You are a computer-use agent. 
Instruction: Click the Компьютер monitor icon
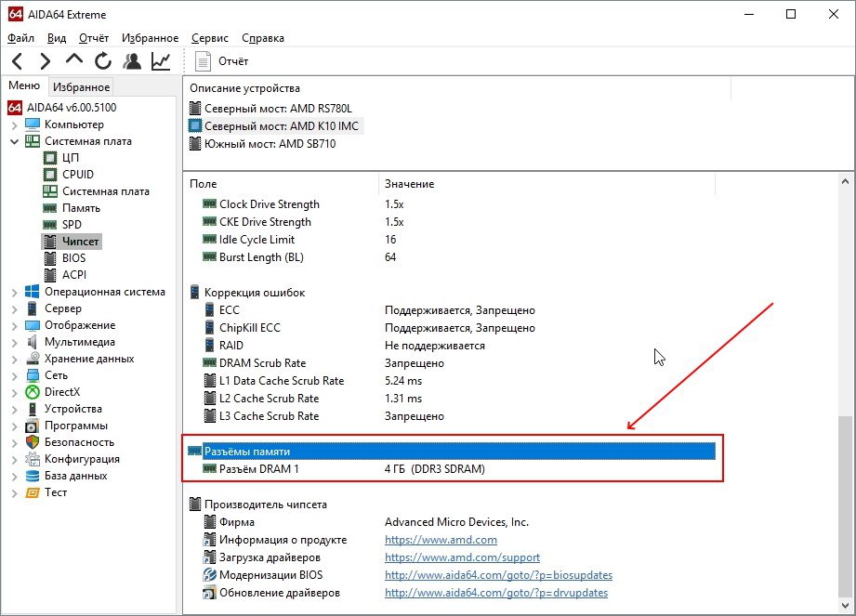coord(33,125)
